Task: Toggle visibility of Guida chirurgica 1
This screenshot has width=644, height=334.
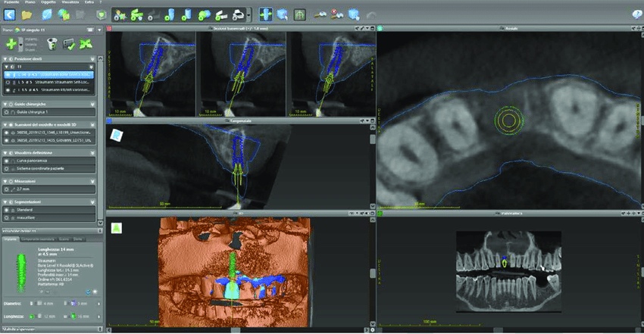Action: tap(8, 111)
